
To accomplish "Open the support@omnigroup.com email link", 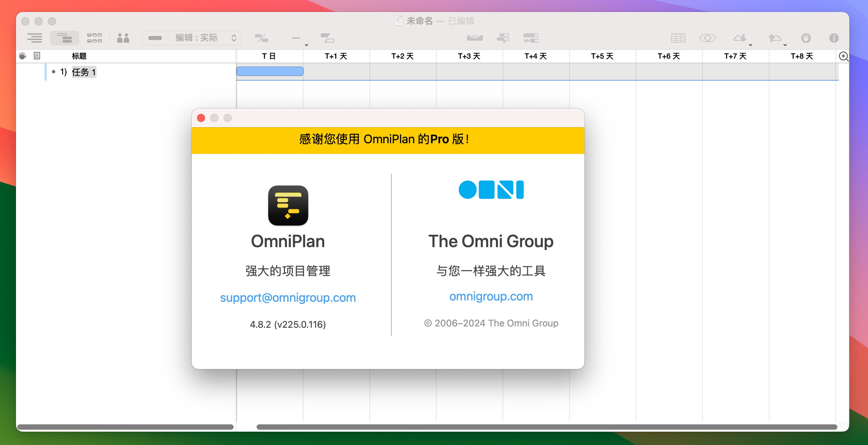I will [288, 297].
